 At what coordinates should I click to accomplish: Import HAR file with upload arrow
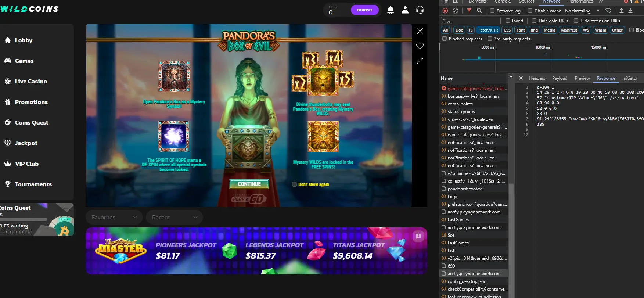coord(622,11)
